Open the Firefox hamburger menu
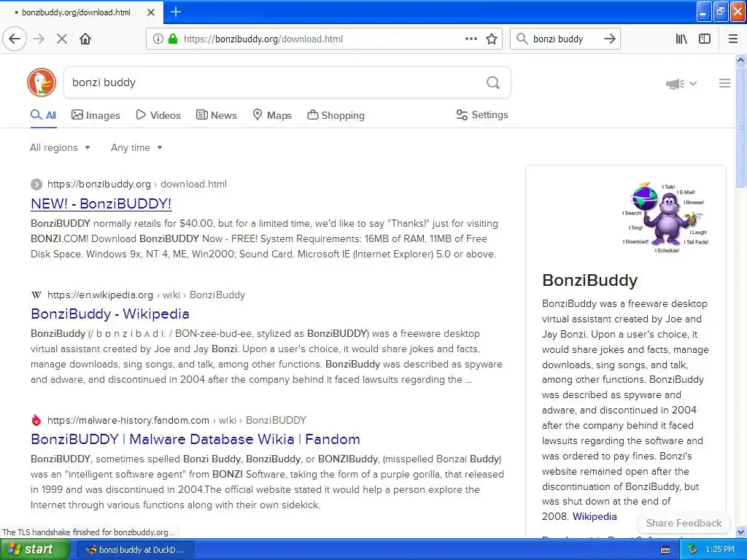The image size is (747, 560). pos(733,39)
